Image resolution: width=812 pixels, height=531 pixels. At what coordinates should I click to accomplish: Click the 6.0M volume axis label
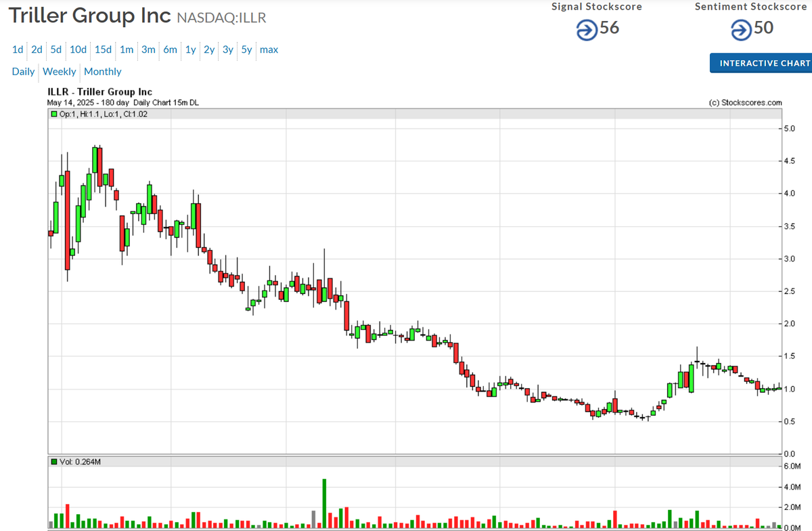point(792,467)
